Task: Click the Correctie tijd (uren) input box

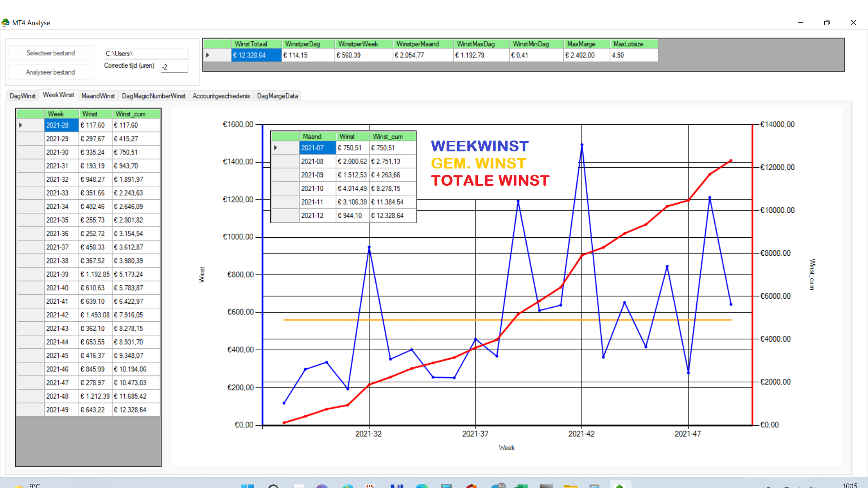Action: coord(174,67)
